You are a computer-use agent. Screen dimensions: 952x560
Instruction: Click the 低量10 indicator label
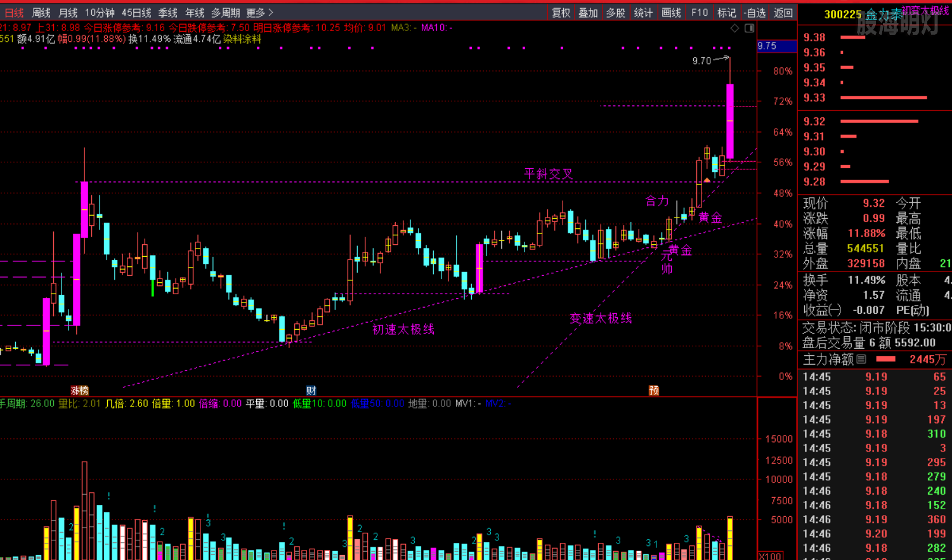320,403
